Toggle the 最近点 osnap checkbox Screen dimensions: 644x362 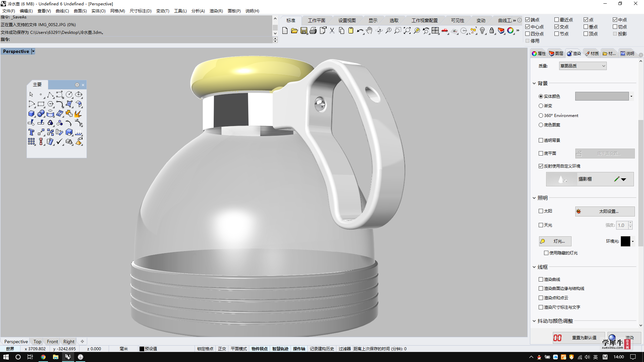coord(557,20)
